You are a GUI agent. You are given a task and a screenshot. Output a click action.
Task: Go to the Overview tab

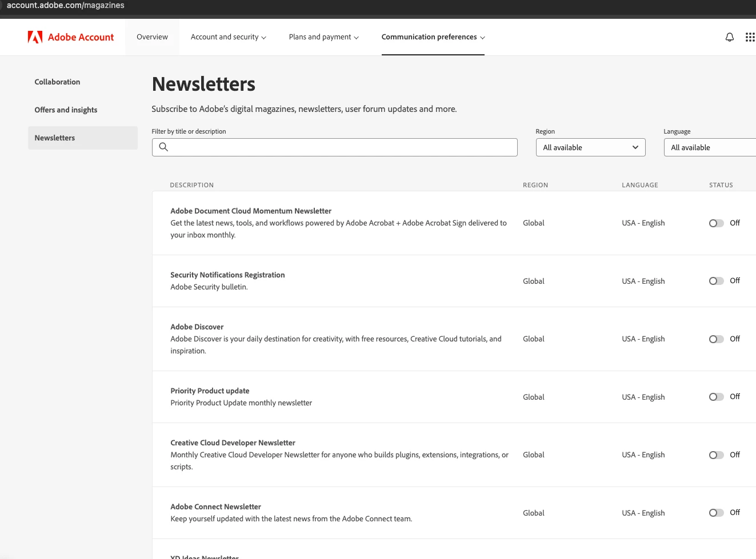coord(152,37)
